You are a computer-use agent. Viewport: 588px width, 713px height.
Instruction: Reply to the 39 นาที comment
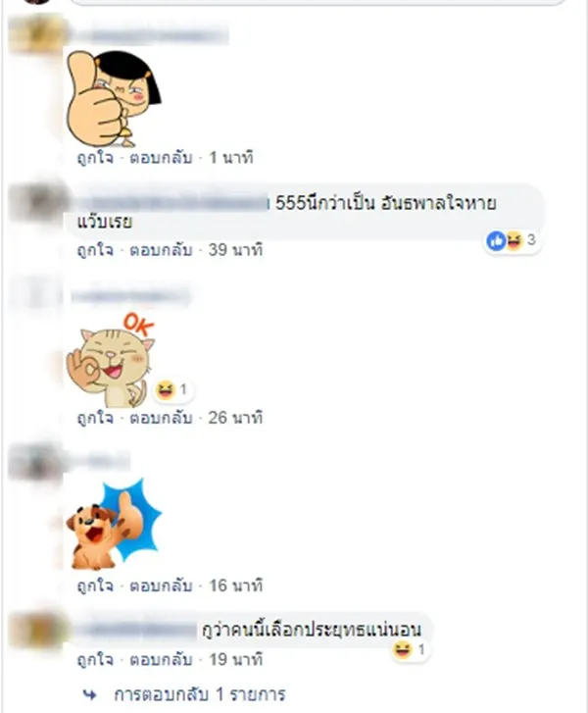click(x=161, y=250)
